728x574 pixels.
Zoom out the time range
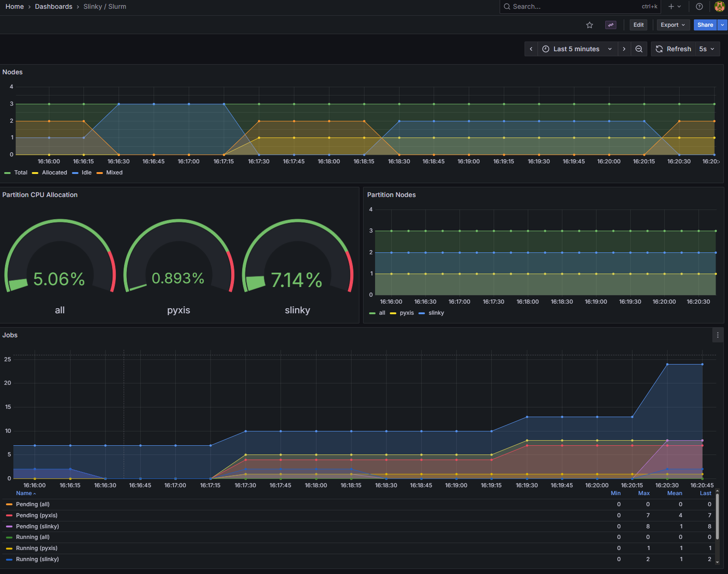[x=638, y=49]
